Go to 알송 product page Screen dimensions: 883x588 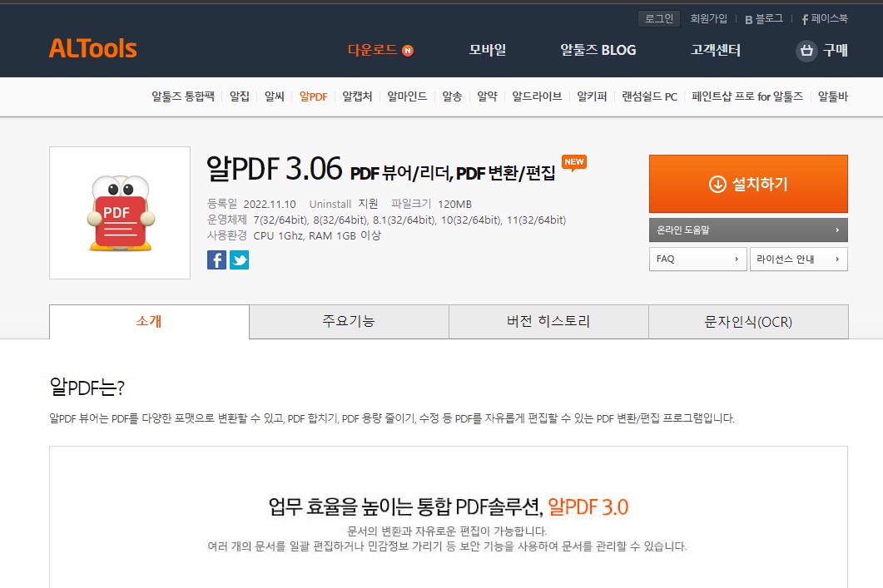pyautogui.click(x=452, y=96)
